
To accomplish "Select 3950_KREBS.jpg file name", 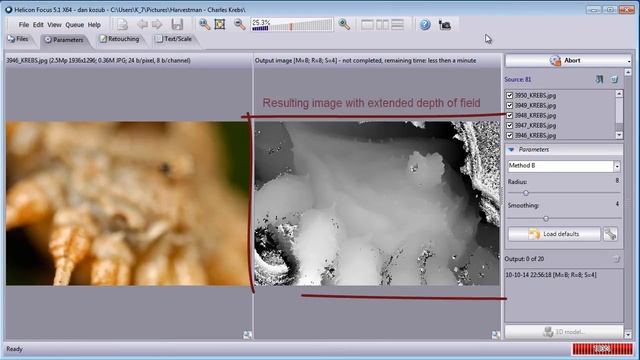I will 535,96.
